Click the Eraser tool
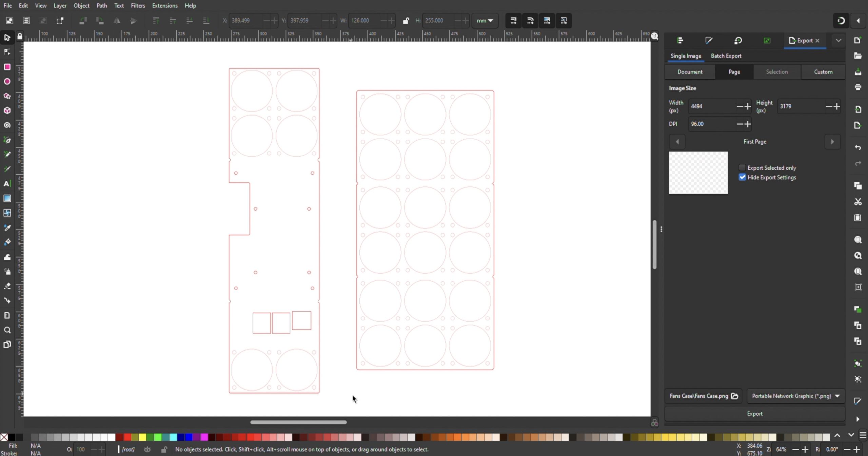This screenshot has width=868, height=456. pyautogui.click(x=7, y=286)
